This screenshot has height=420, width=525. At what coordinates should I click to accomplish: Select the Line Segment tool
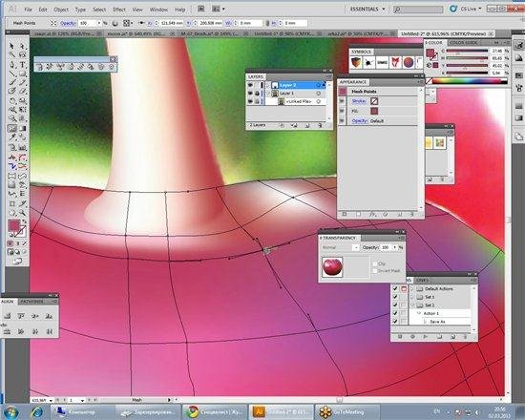click(x=12, y=73)
